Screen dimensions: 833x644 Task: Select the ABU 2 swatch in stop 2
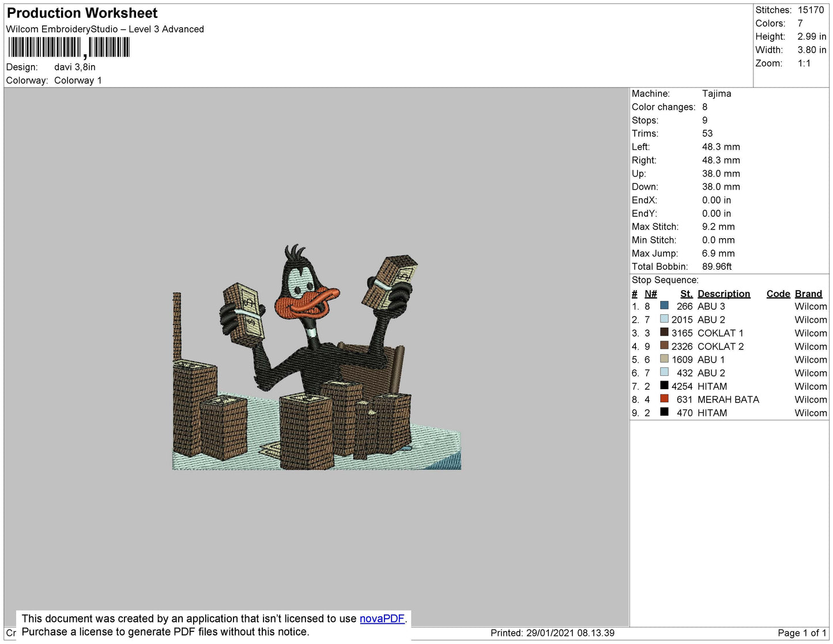(x=664, y=319)
